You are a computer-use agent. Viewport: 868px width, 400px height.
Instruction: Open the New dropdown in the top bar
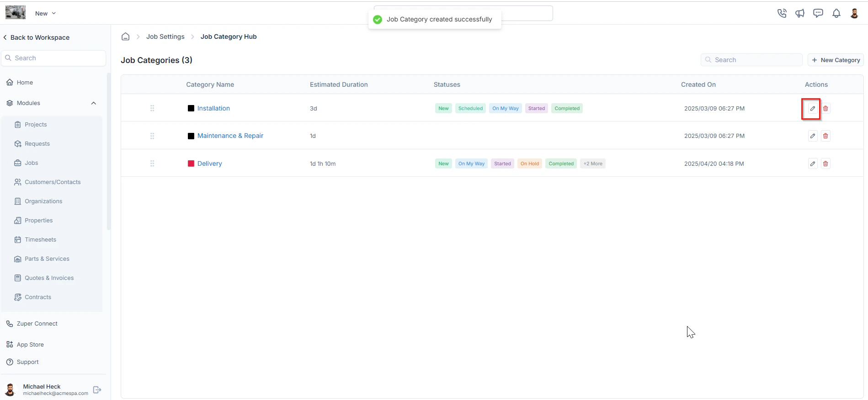(45, 13)
